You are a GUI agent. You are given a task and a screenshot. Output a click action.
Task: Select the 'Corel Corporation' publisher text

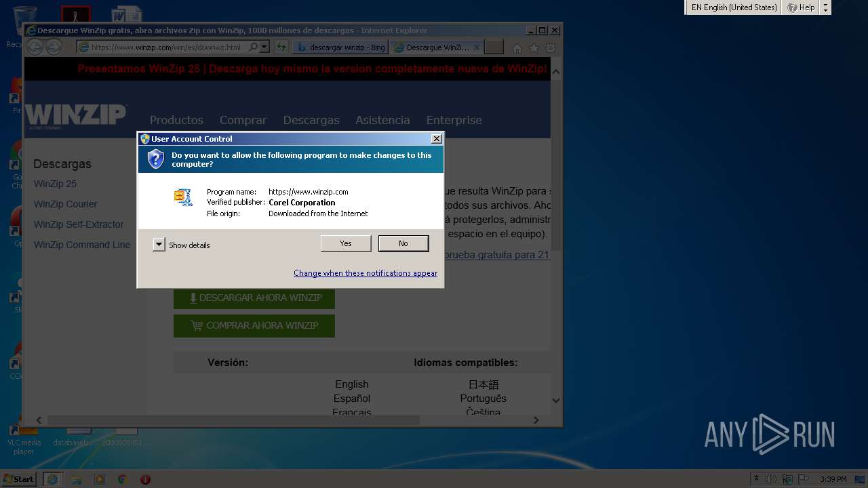pyautogui.click(x=302, y=203)
